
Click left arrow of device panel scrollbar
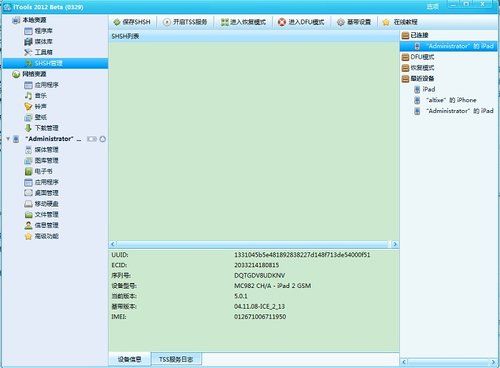(x=404, y=362)
